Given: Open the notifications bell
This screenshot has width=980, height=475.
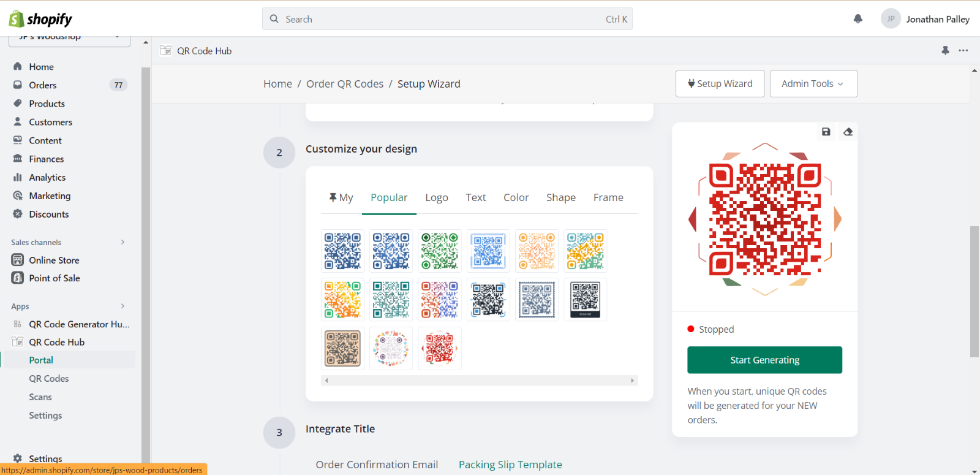Looking at the screenshot, I should [x=858, y=19].
